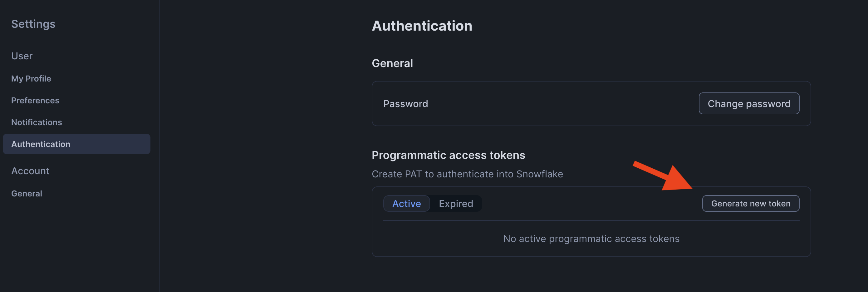Image resolution: width=868 pixels, height=292 pixels.
Task: Click the Authentication page heading
Action: point(422,26)
